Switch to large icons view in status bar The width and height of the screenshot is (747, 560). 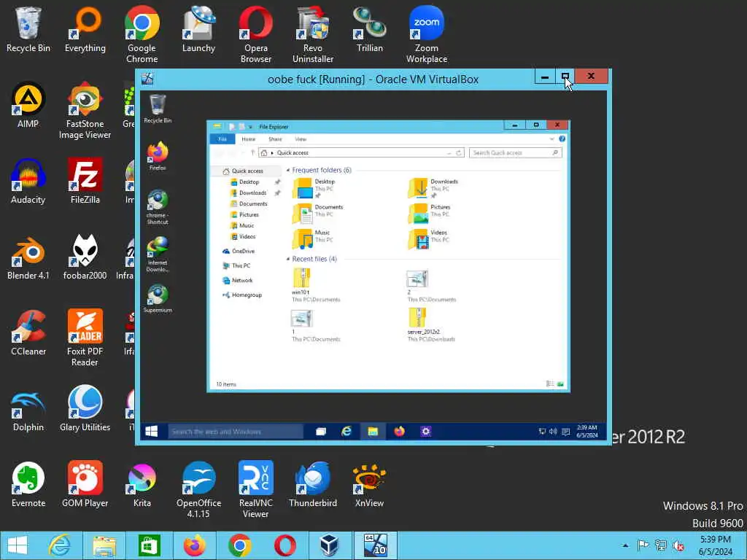pyautogui.click(x=561, y=384)
